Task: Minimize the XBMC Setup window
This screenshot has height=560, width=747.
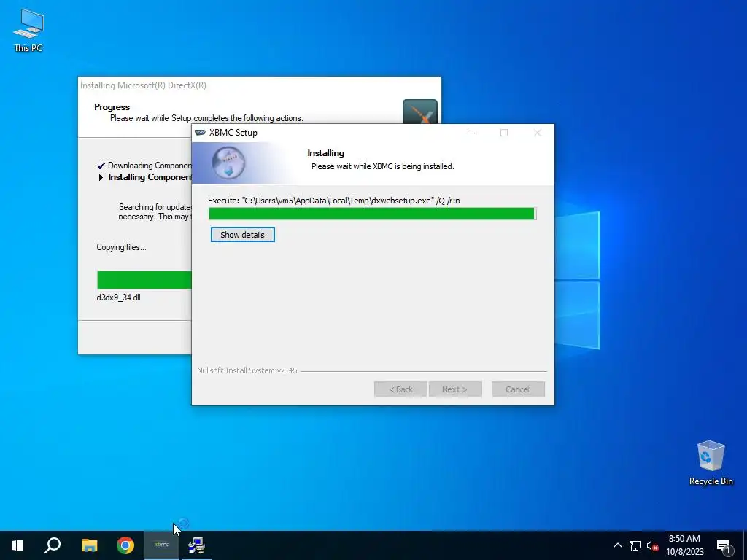Action: tap(471, 133)
